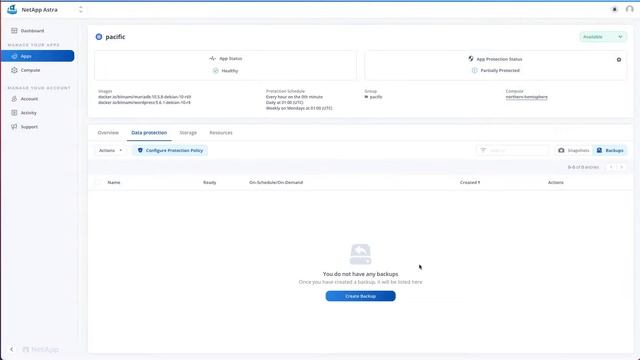
Task: Click the notifications icon in top bar
Action: click(x=614, y=9)
